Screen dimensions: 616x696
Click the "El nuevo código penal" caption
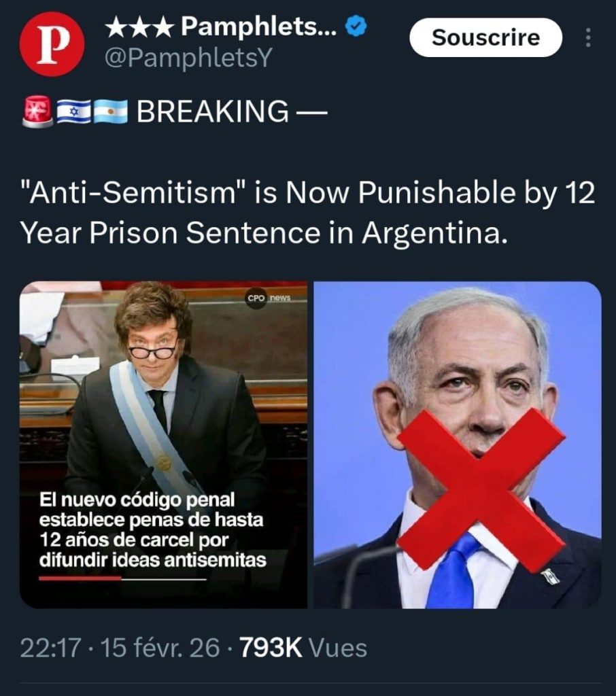point(152,529)
